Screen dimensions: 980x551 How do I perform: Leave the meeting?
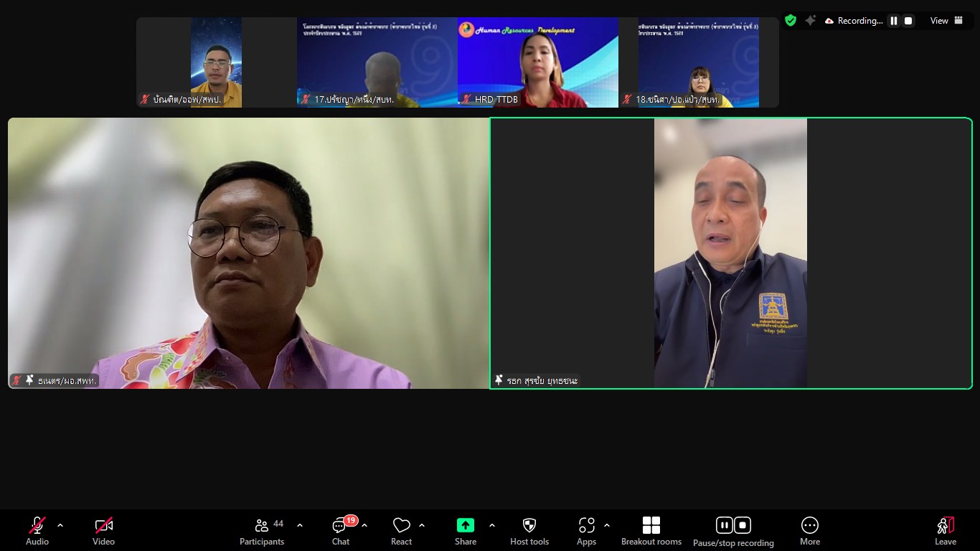tap(945, 532)
